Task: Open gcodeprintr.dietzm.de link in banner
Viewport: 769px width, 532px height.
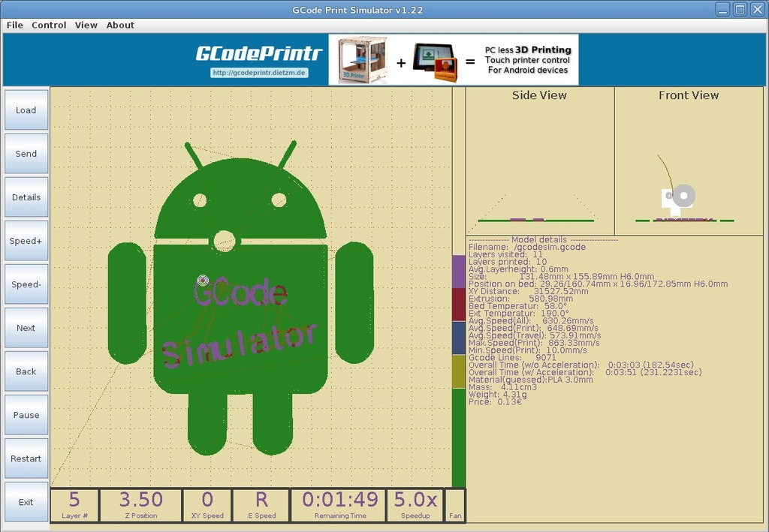Action: pyautogui.click(x=259, y=73)
